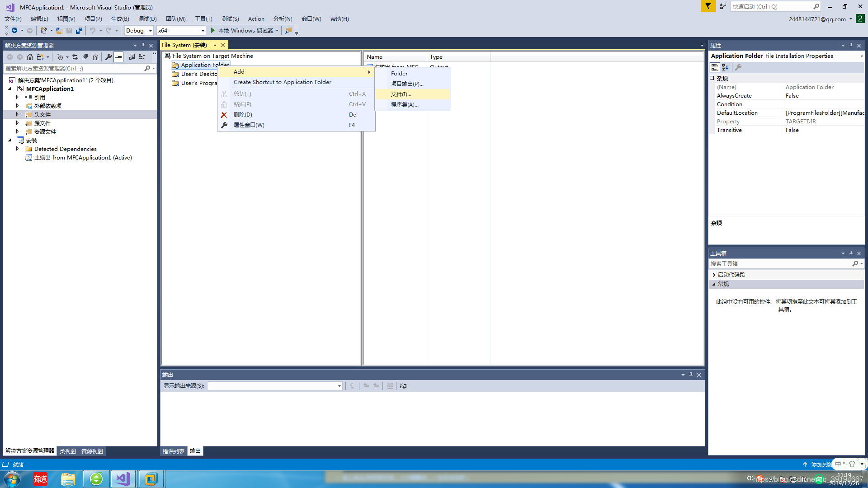Click Find in Files toolbar icon

click(288, 31)
